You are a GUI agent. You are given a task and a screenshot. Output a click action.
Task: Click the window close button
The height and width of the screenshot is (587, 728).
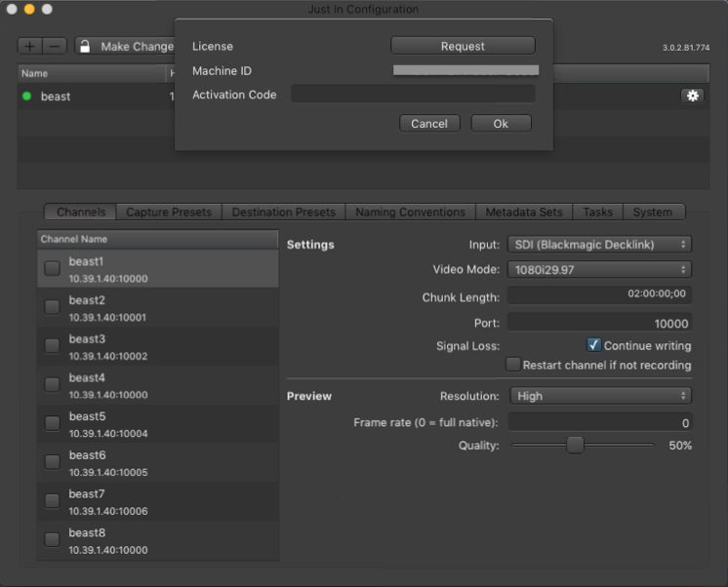12,9
